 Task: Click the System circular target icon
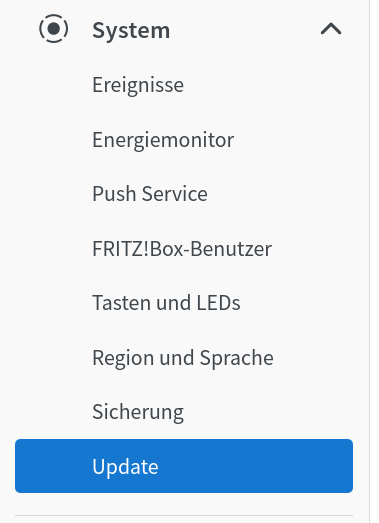coord(54,29)
